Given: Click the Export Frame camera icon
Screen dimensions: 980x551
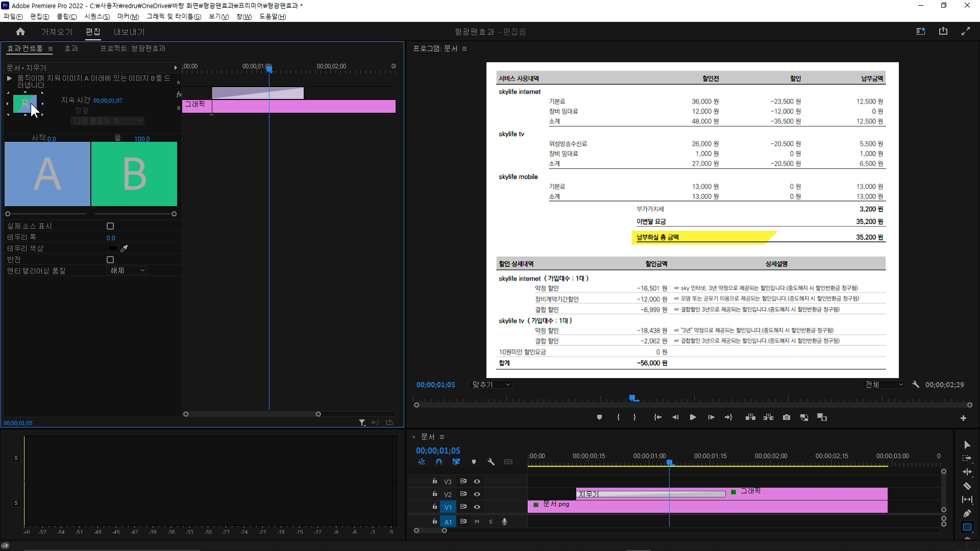Looking at the screenshot, I should pos(786,417).
